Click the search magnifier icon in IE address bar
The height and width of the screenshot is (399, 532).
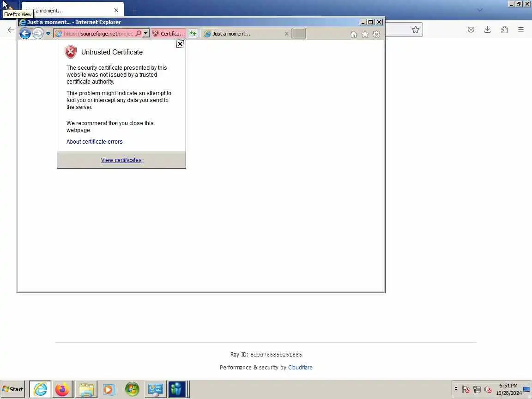click(x=138, y=34)
